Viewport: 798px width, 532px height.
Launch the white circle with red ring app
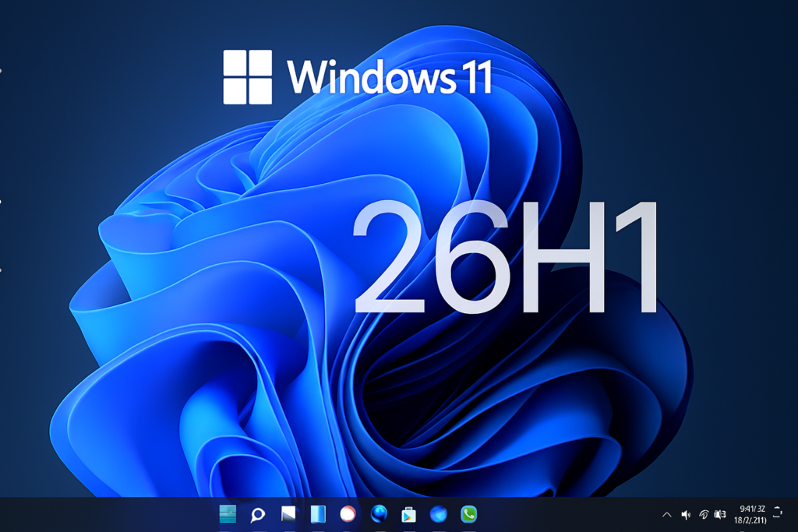click(x=348, y=514)
